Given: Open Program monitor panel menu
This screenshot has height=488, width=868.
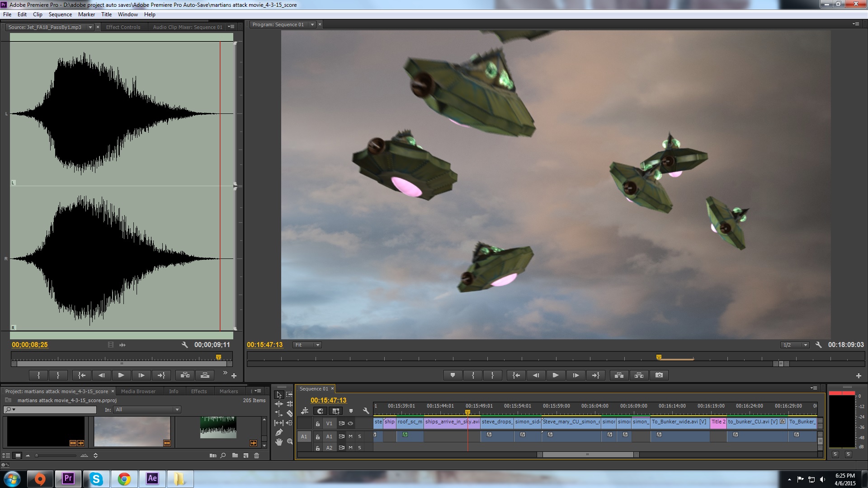Looking at the screenshot, I should click(x=855, y=24).
